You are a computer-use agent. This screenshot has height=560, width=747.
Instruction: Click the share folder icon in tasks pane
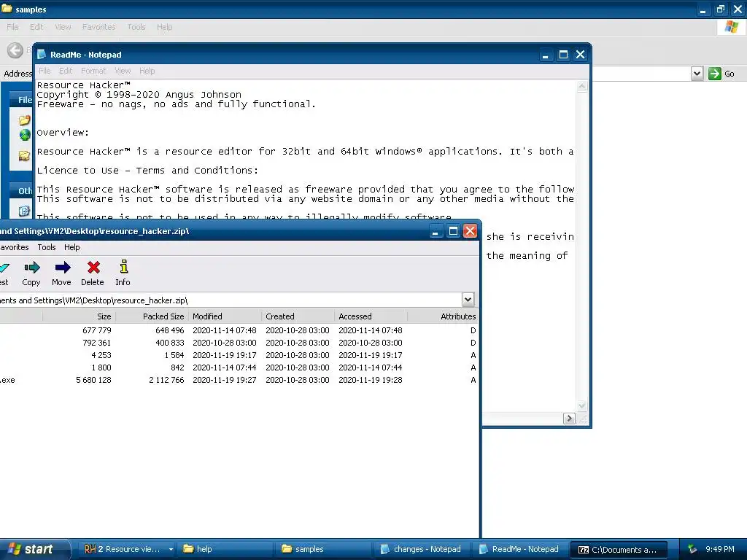pos(24,155)
